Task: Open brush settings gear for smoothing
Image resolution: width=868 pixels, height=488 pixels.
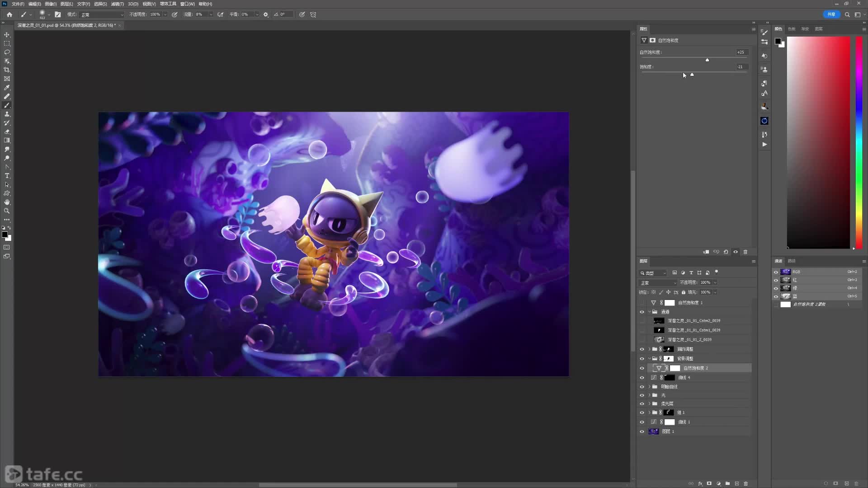Action: (266, 14)
